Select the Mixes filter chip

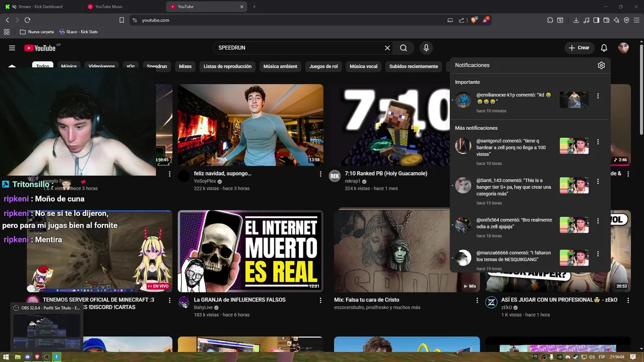tap(185, 66)
